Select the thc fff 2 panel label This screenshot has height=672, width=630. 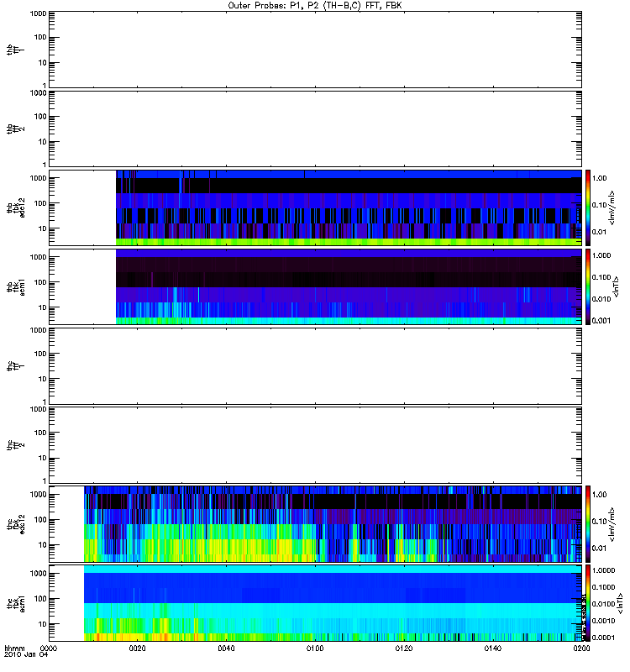[16, 445]
